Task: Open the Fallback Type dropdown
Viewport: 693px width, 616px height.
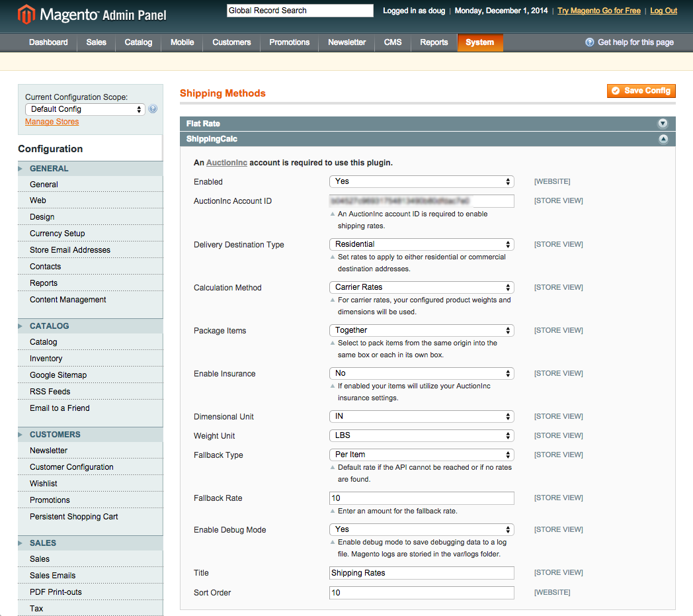Action: coord(421,455)
